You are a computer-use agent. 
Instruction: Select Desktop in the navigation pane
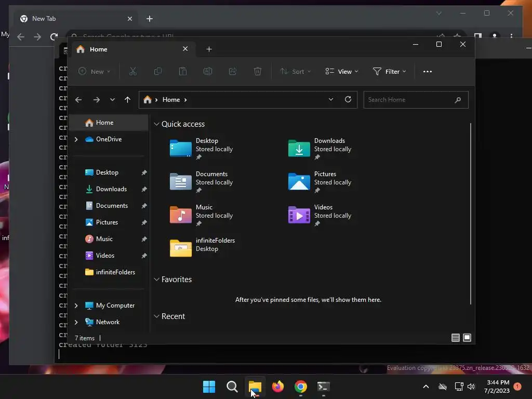pyautogui.click(x=109, y=172)
